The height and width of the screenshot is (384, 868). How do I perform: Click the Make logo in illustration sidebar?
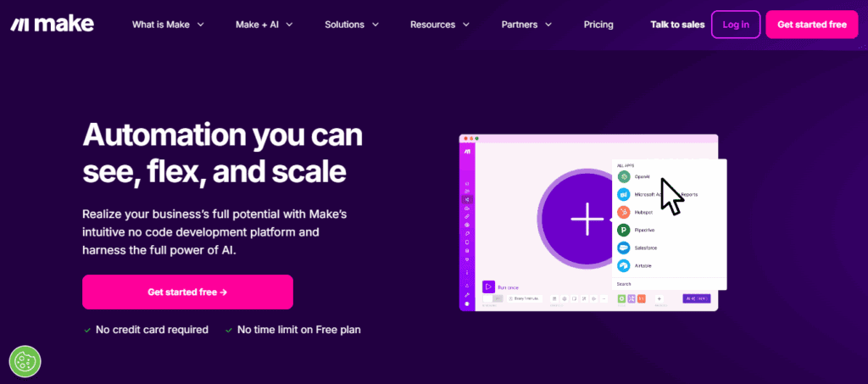(467, 152)
